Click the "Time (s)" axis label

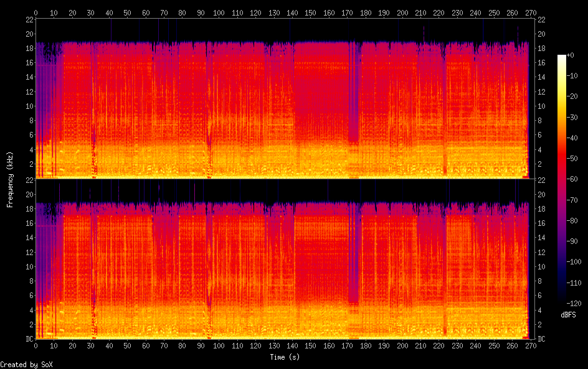(285, 357)
